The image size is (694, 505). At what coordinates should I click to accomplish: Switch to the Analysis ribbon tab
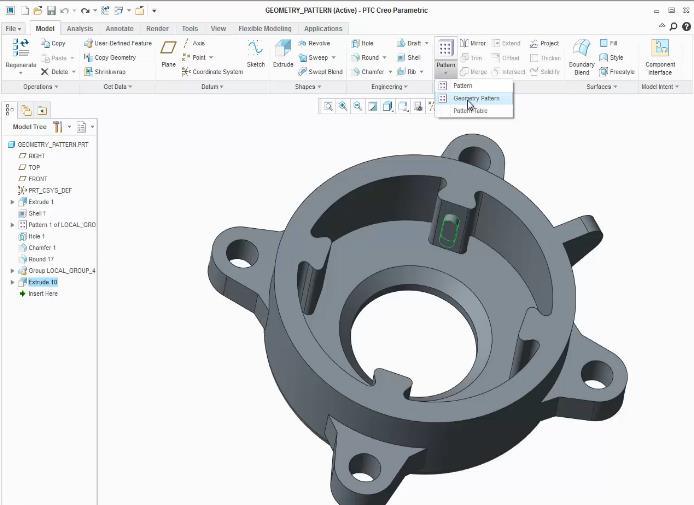pos(80,29)
